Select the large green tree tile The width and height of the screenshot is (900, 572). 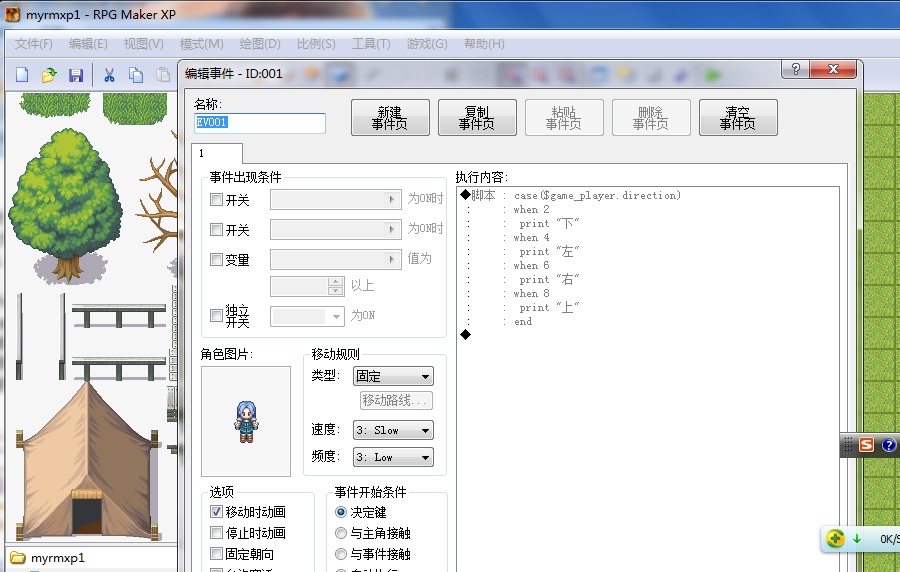click(66, 205)
